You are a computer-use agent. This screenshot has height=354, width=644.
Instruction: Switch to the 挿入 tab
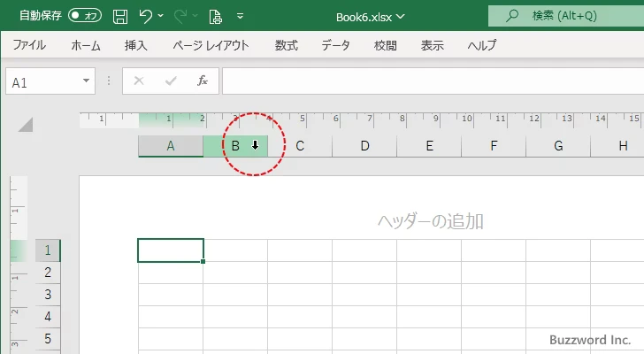pos(136,45)
